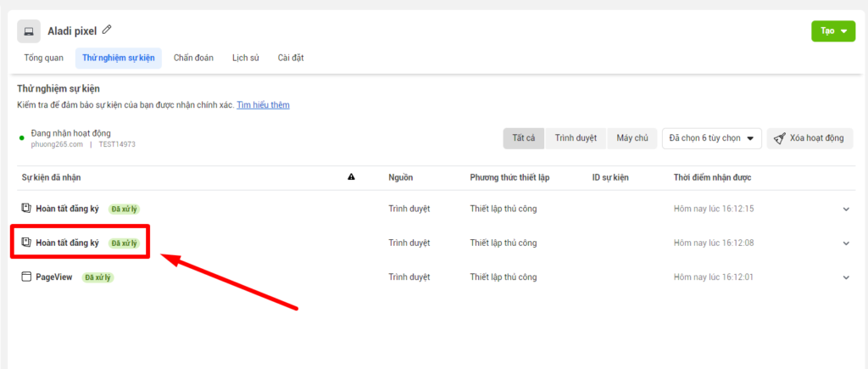The image size is (868, 369).
Task: Open the Đã chọn 6 tùy chọn dropdown
Action: [711, 138]
